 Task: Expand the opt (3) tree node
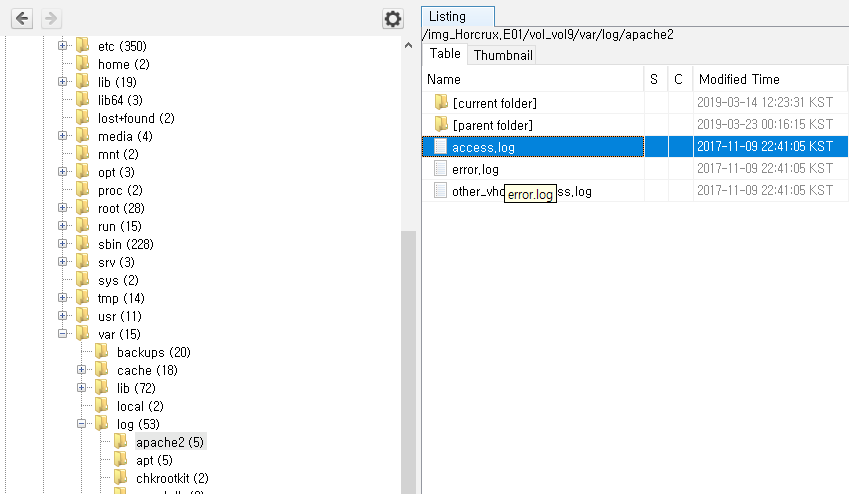[62, 172]
